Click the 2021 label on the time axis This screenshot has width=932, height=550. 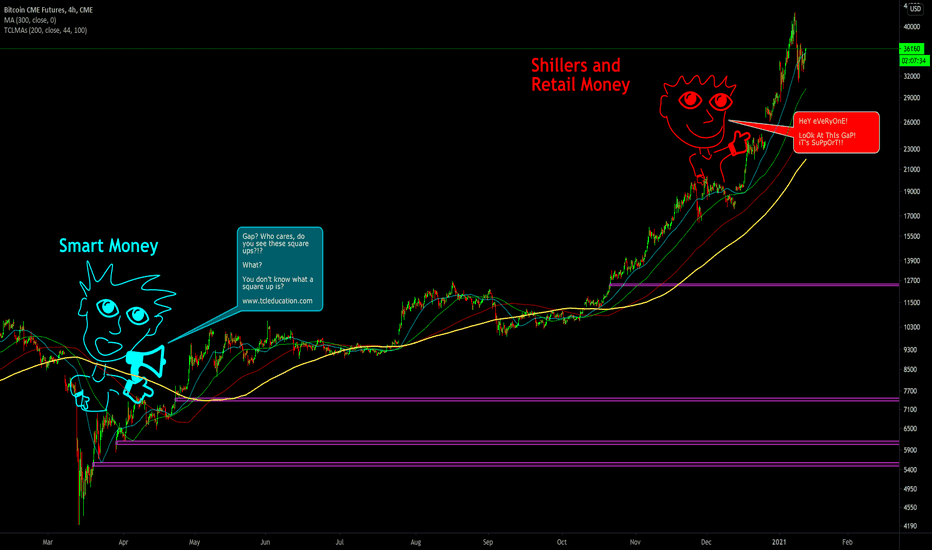point(779,542)
